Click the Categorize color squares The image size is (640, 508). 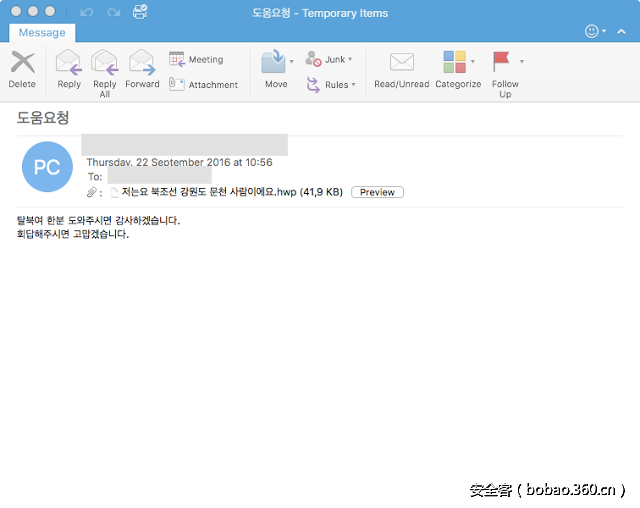[454, 62]
